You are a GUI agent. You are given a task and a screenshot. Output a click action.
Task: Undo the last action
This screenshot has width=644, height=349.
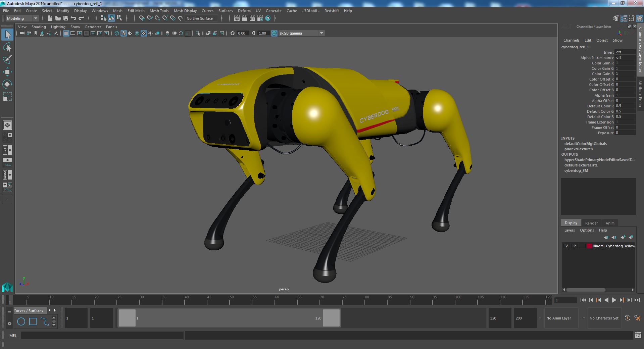pyautogui.click(x=73, y=18)
